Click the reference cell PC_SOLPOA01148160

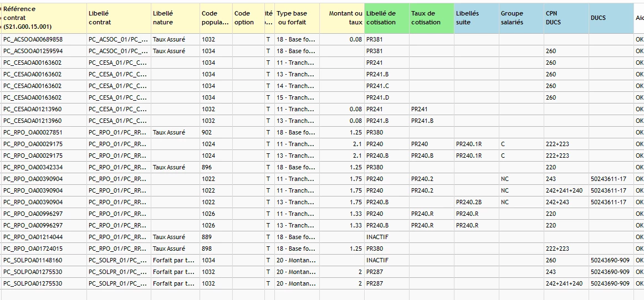(x=33, y=261)
